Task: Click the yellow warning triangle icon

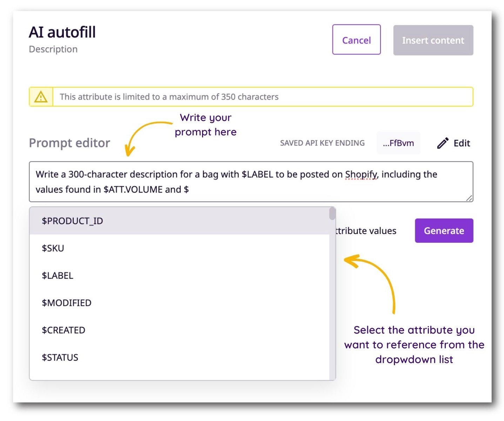Action: [x=41, y=96]
